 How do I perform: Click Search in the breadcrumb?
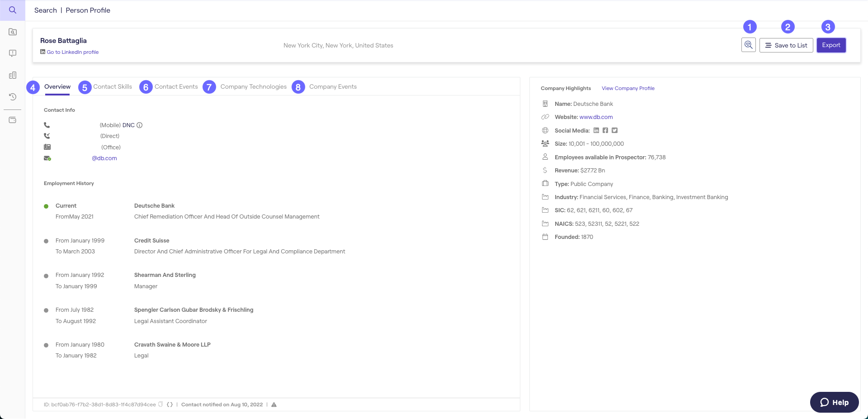46,10
